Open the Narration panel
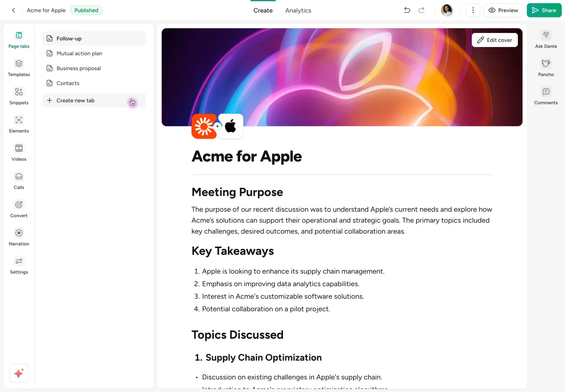The width and height of the screenshot is (565, 392). 19,237
